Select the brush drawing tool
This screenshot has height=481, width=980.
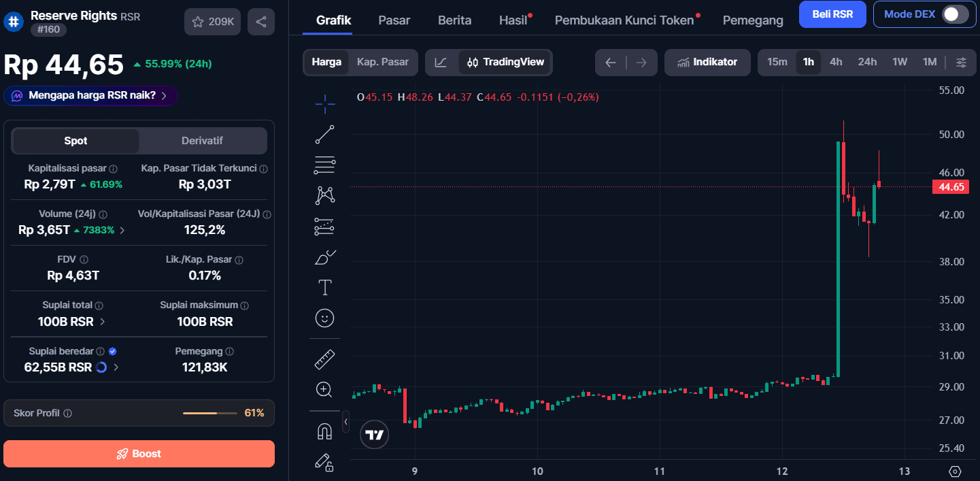[x=325, y=257]
